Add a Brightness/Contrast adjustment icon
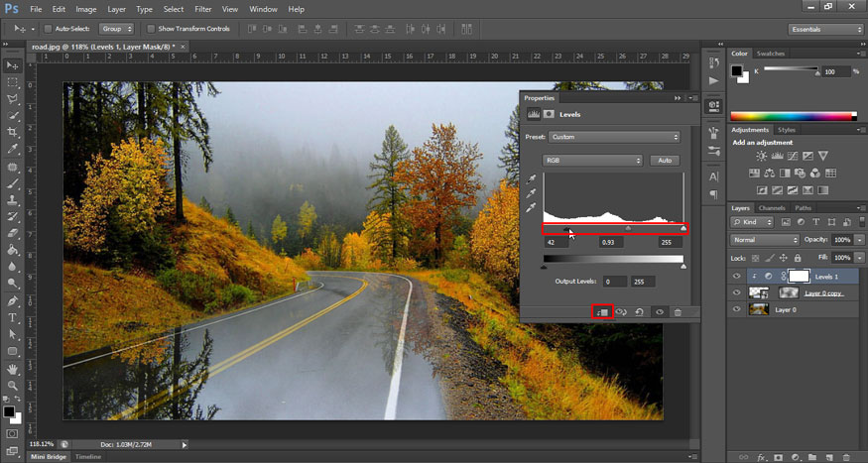Viewport: 868px width, 463px height. [761, 157]
